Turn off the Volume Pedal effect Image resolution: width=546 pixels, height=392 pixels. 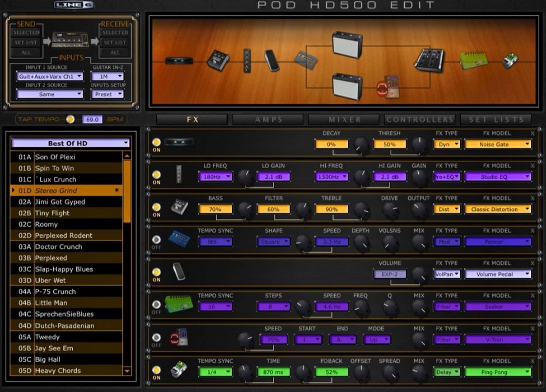tap(156, 272)
